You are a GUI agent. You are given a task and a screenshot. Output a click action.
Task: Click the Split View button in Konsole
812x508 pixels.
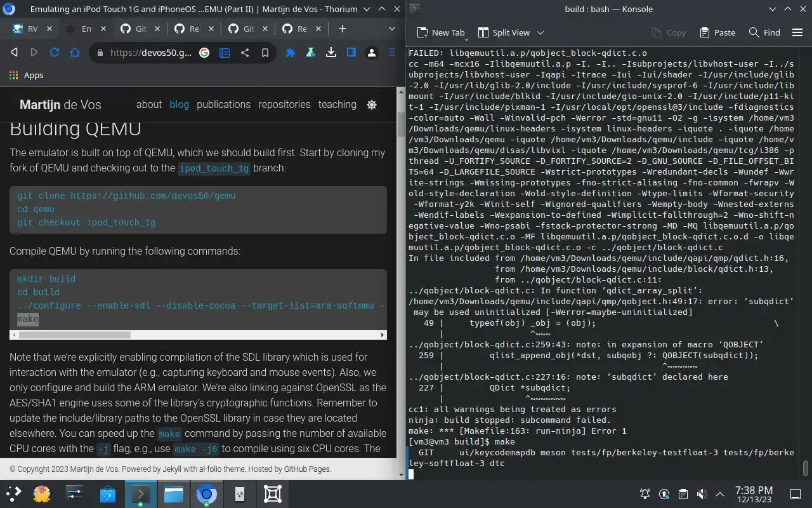504,32
